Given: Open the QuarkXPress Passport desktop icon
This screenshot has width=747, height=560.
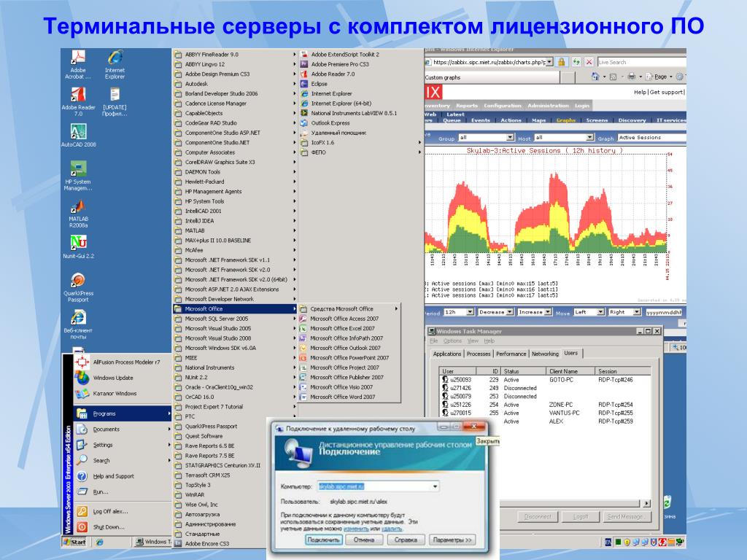Looking at the screenshot, I should pos(78,287).
